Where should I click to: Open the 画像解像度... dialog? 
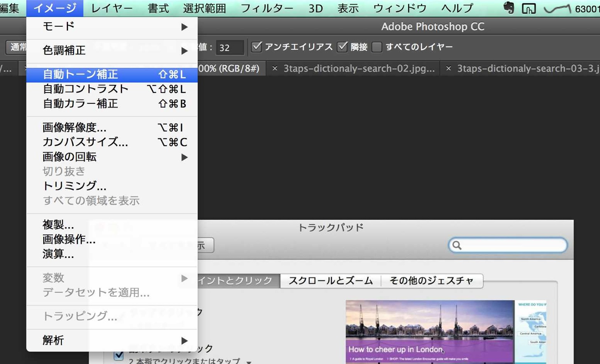(x=112, y=127)
